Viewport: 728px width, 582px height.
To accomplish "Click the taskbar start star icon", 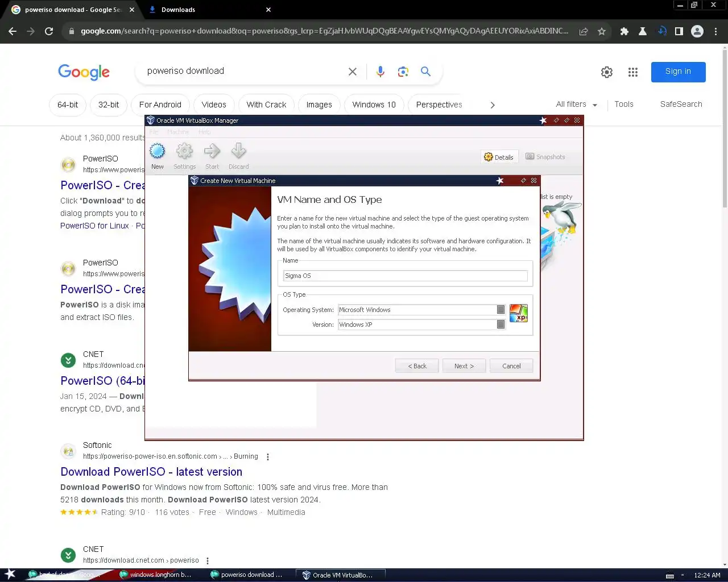I will [x=10, y=575].
